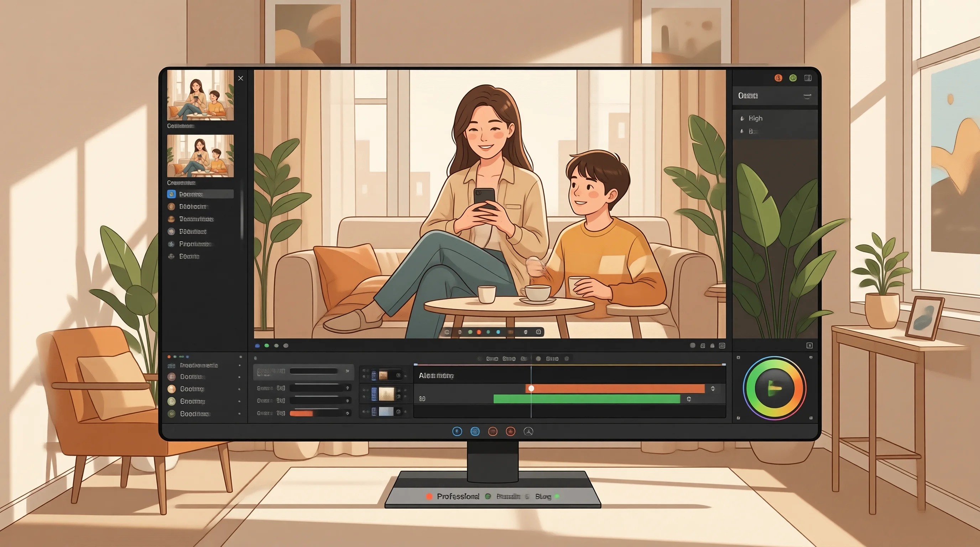Click the center play button of the color wheel
Screen dimensions: 980x547
pyautogui.click(x=774, y=388)
